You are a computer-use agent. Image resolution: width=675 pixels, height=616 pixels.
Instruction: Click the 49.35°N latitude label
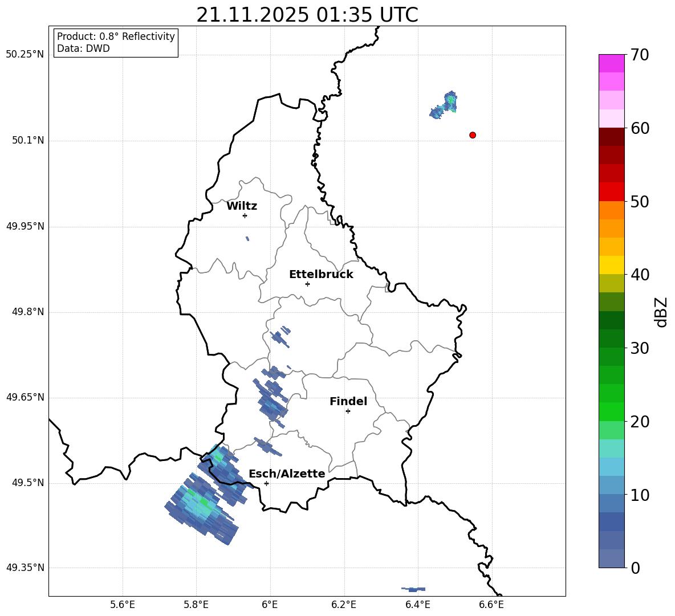coord(25,568)
